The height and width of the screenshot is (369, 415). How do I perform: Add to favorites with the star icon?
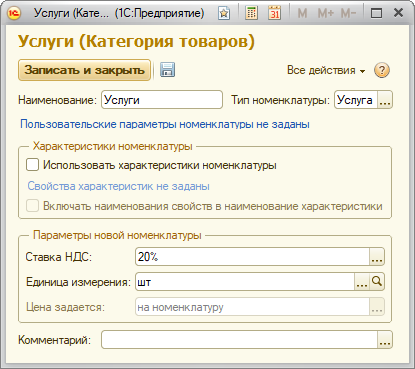click(224, 13)
